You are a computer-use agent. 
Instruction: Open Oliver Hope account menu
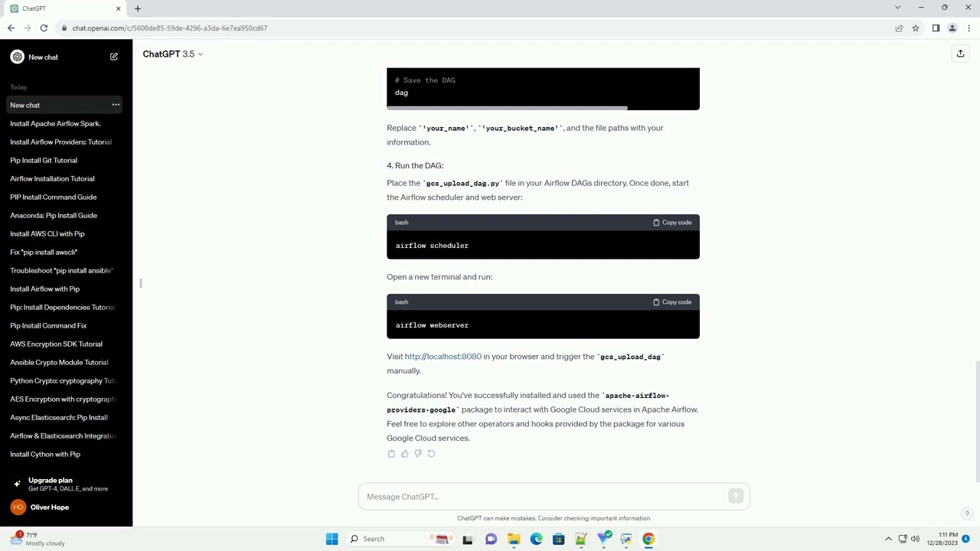(66, 507)
